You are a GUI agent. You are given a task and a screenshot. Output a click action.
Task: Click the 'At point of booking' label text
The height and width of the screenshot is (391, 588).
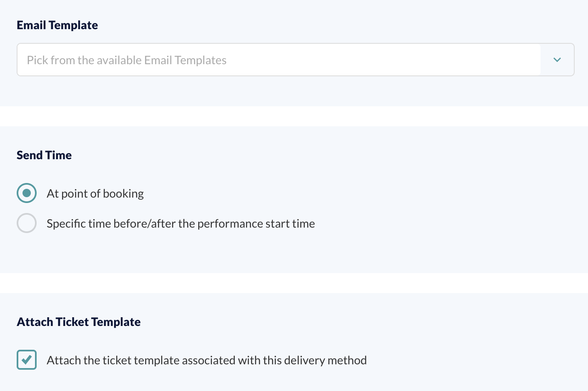tap(95, 193)
